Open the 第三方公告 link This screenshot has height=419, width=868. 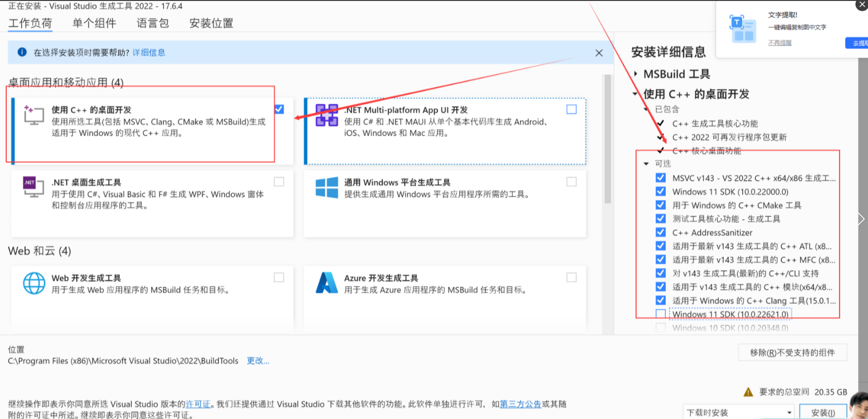(520, 404)
